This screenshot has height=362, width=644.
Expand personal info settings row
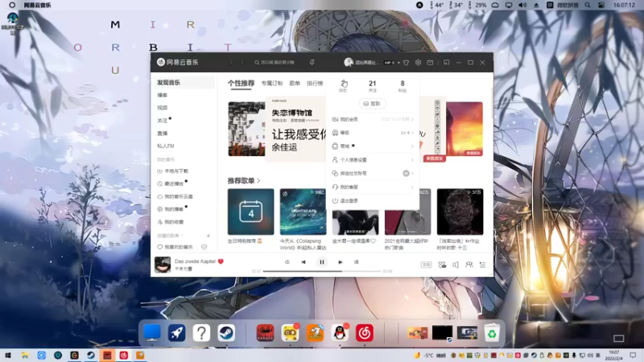tap(373, 159)
